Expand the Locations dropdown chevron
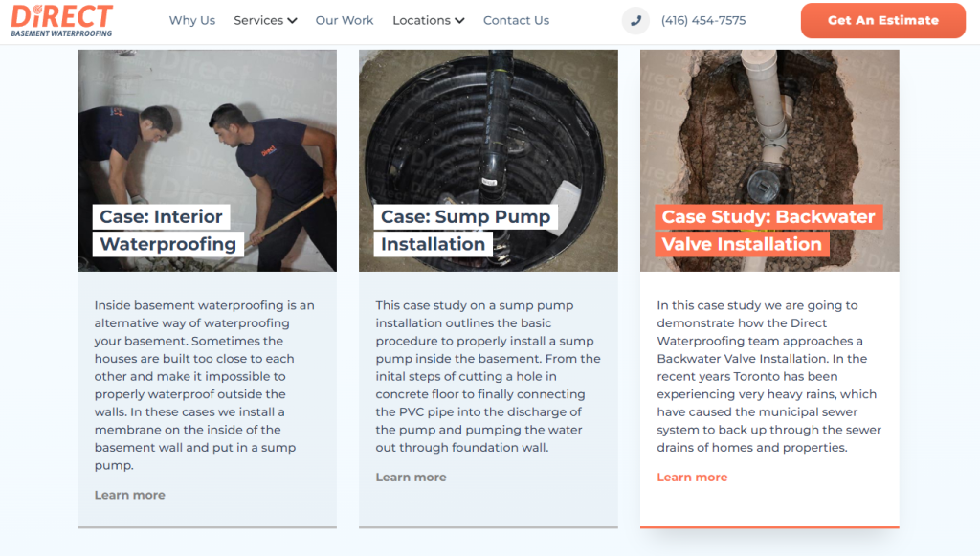980x556 pixels. [x=457, y=19]
